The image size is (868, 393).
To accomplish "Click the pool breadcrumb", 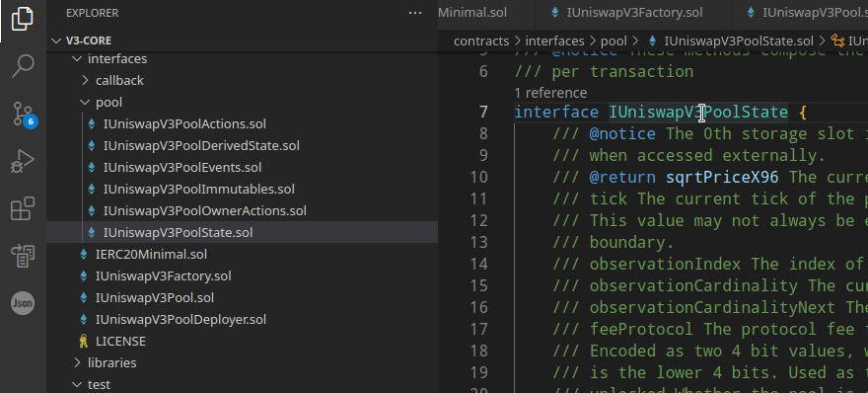I will (x=614, y=41).
